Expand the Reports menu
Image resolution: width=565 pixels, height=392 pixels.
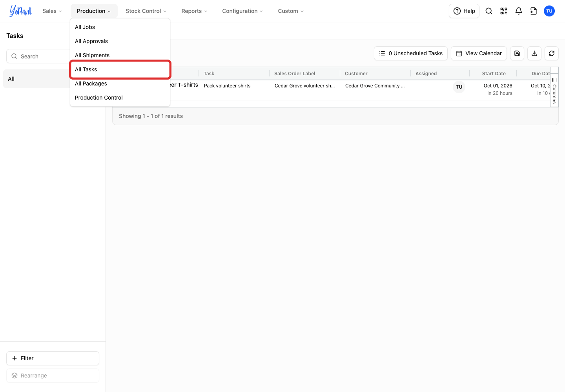[x=194, y=11]
